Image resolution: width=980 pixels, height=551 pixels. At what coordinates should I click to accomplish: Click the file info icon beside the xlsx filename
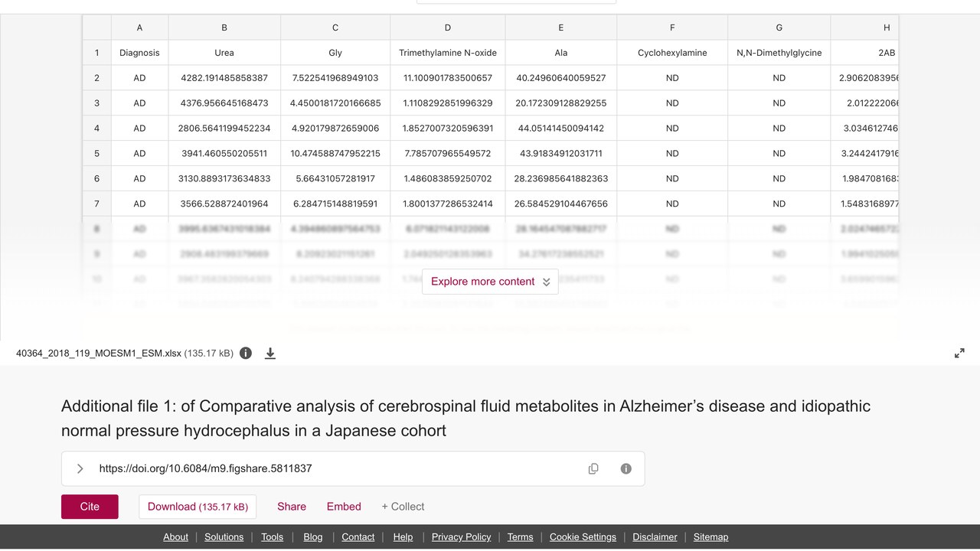pos(246,354)
